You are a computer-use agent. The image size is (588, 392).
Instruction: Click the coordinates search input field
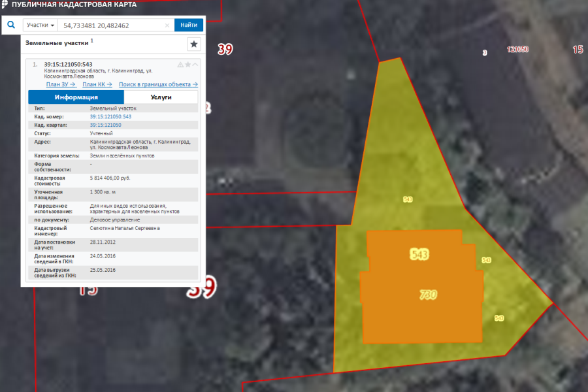pos(111,25)
